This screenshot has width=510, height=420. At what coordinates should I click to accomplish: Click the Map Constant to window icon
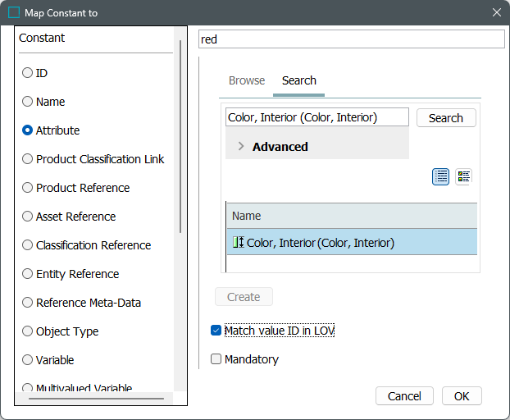pyautogui.click(x=14, y=12)
